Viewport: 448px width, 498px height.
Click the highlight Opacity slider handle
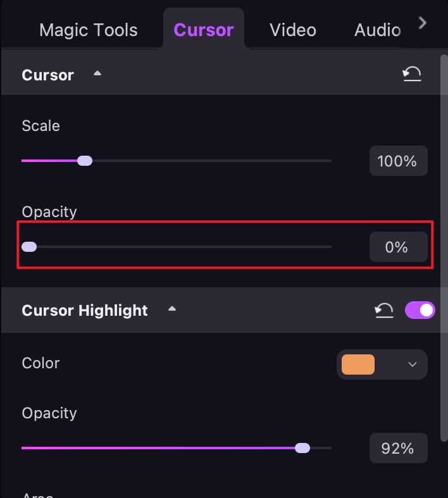pos(302,448)
